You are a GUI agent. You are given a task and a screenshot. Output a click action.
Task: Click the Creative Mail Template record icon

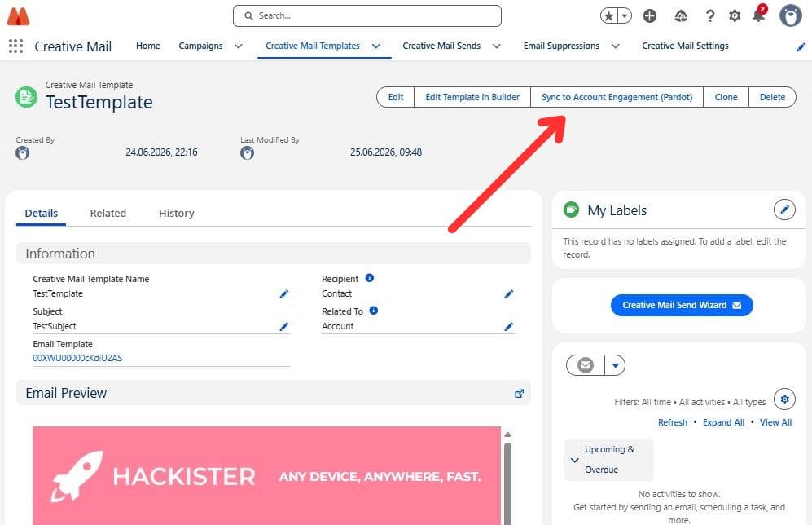(26, 97)
